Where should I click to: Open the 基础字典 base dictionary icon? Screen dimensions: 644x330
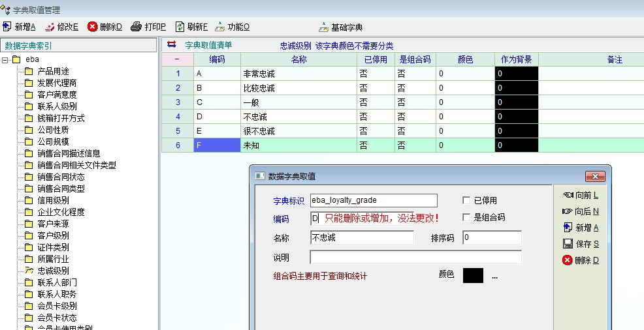[x=323, y=27]
